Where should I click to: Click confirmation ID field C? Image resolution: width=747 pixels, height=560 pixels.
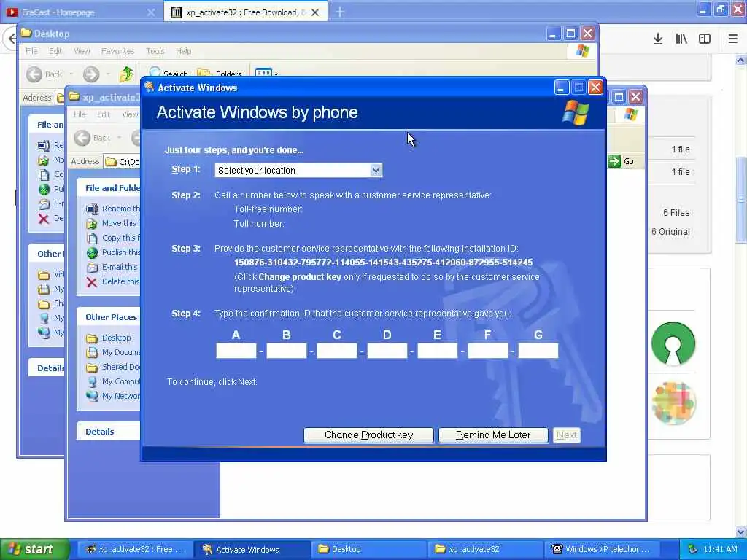(337, 351)
